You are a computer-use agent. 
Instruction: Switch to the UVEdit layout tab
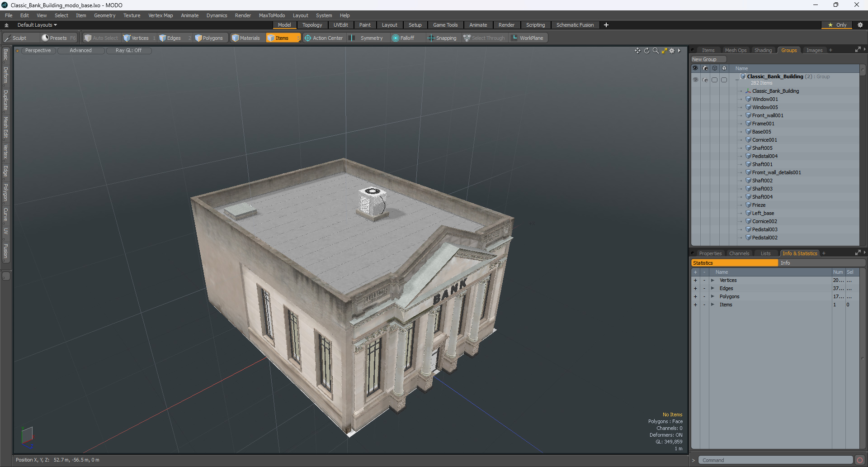(x=340, y=25)
